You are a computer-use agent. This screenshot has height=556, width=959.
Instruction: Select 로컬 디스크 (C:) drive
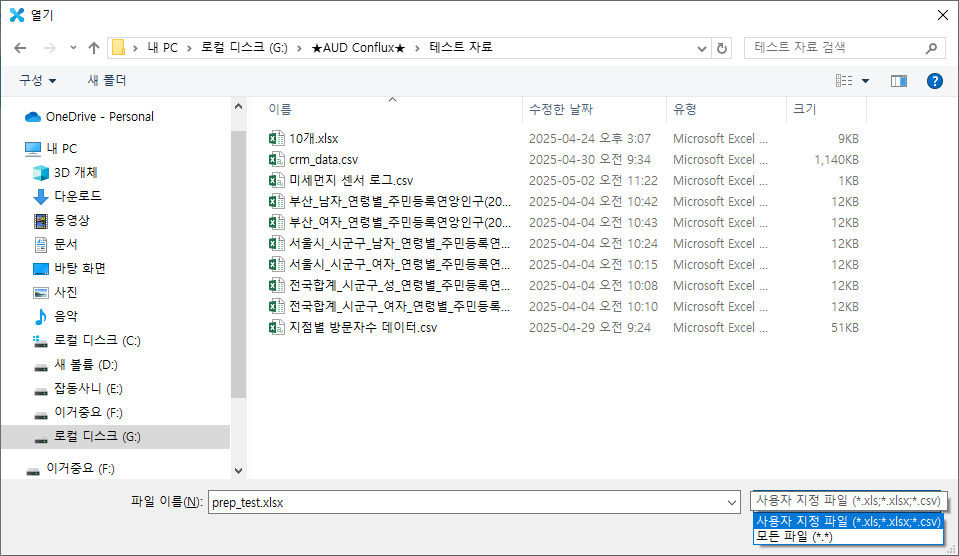click(86, 341)
